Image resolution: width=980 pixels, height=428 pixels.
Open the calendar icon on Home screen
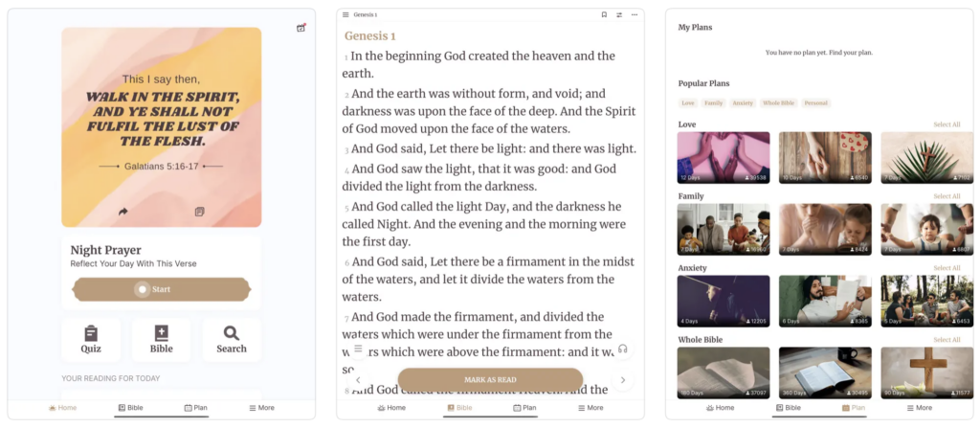pos(301,28)
